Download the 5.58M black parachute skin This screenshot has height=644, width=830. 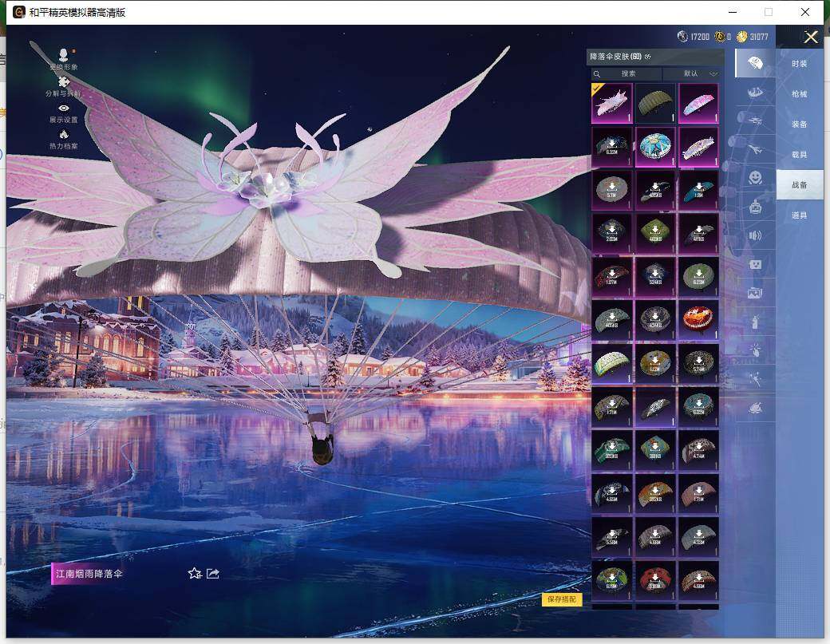pyautogui.click(x=611, y=537)
